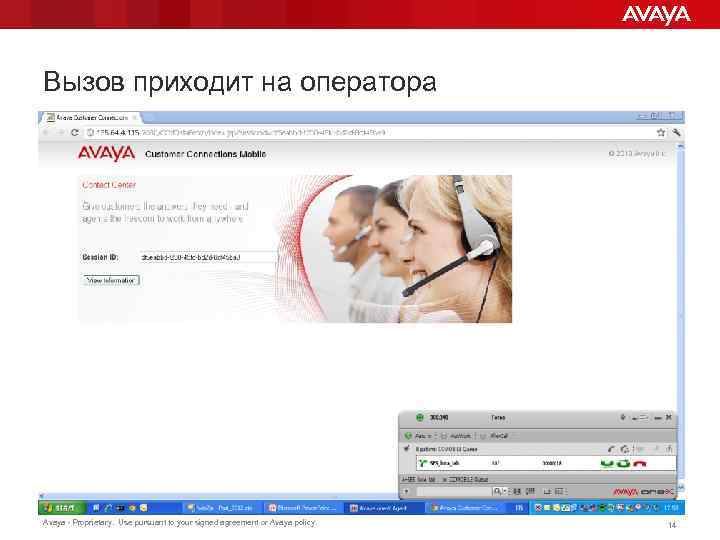Viewport: 720px width, 540px height.
Task: Decline the call with the red hang-up icon
Action: [x=640, y=463]
